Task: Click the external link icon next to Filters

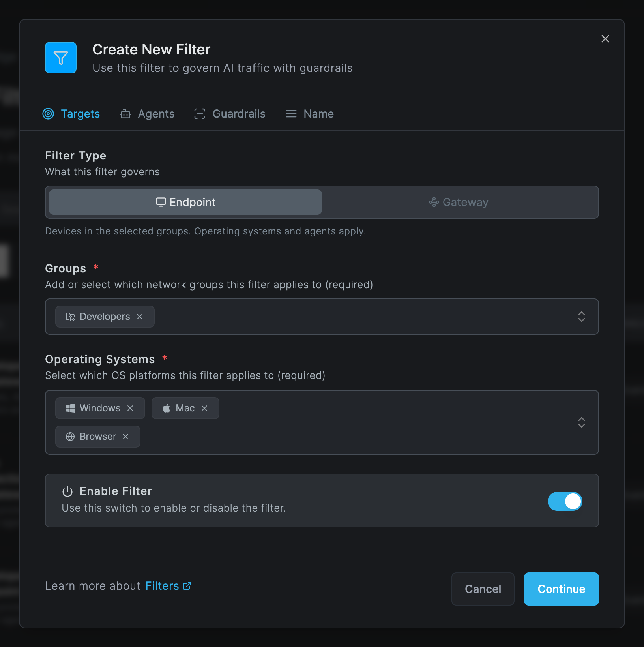Action: point(187,586)
